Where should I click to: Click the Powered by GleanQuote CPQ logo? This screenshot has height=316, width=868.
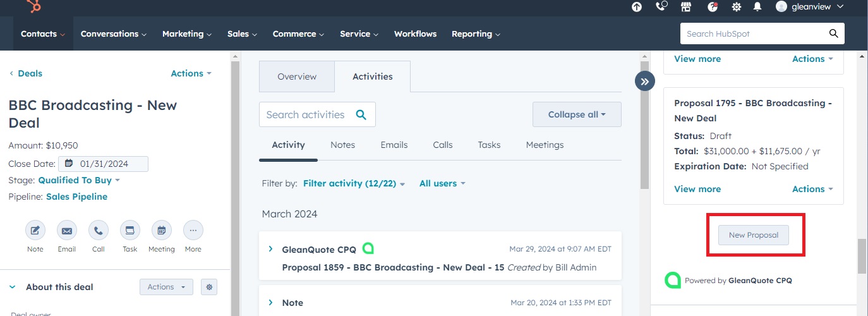(673, 280)
